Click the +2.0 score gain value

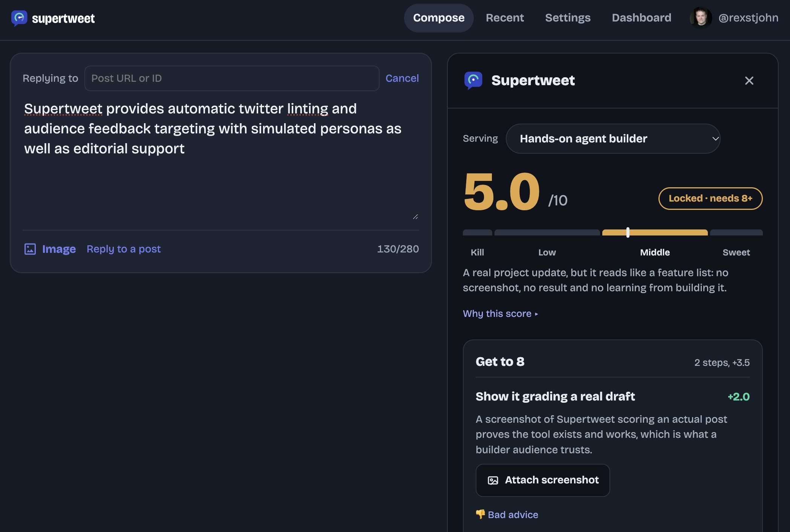pos(738,397)
